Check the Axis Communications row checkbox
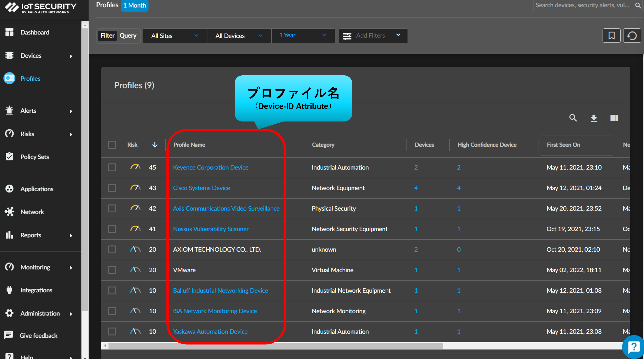 (x=112, y=208)
